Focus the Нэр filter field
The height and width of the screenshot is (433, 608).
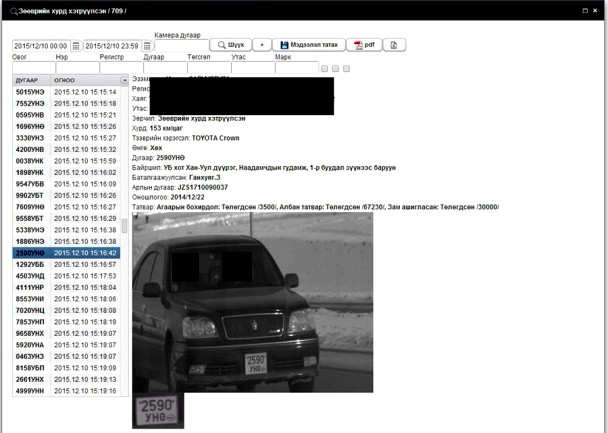point(78,67)
